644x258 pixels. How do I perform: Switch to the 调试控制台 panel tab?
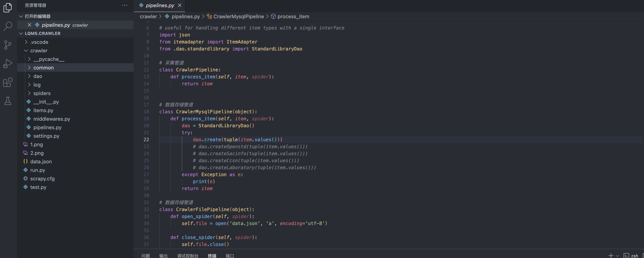click(x=188, y=256)
